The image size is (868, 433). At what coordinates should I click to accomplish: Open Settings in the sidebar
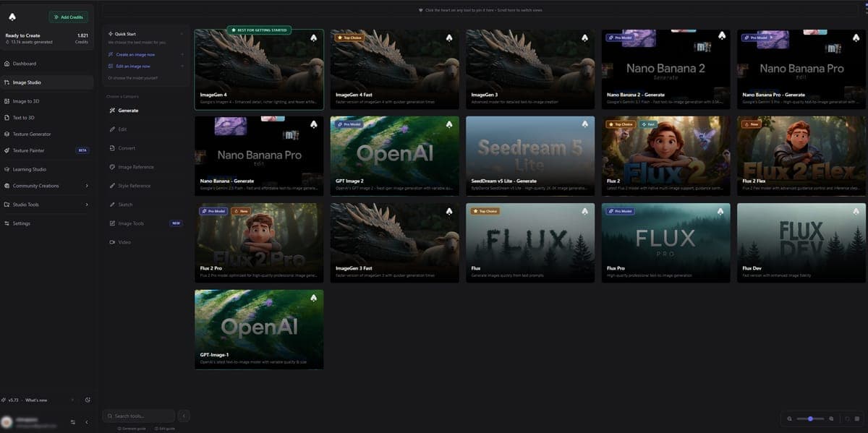47,223
